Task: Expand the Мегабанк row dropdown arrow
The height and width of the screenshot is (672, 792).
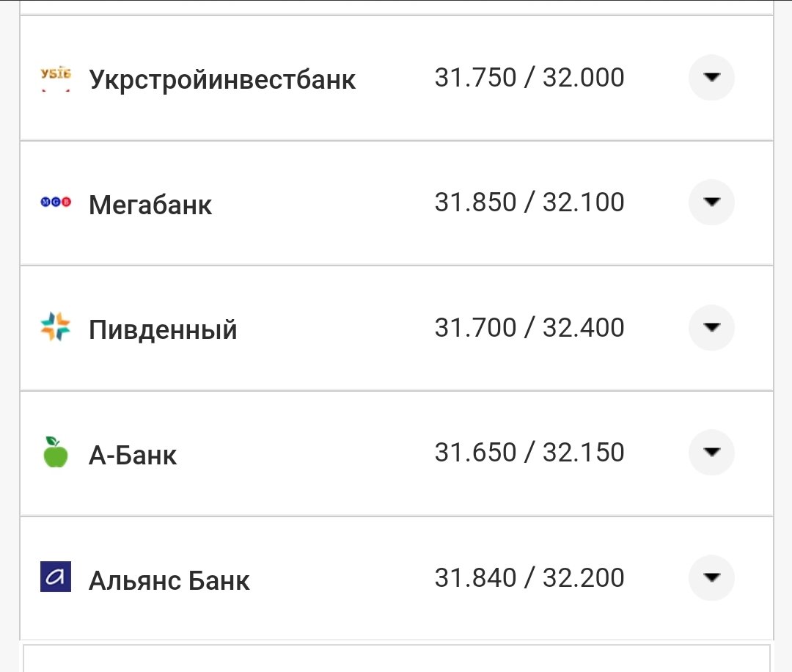Action: click(711, 202)
